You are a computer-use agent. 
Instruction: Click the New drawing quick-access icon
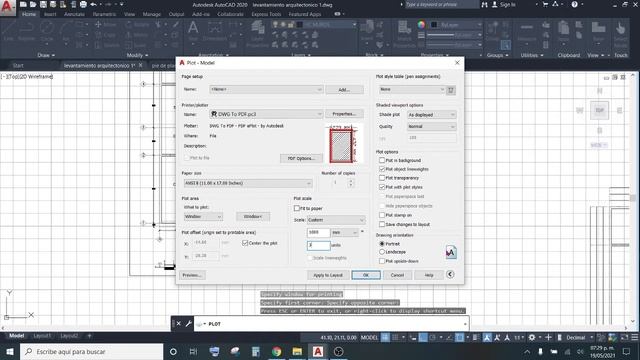(x=23, y=4)
